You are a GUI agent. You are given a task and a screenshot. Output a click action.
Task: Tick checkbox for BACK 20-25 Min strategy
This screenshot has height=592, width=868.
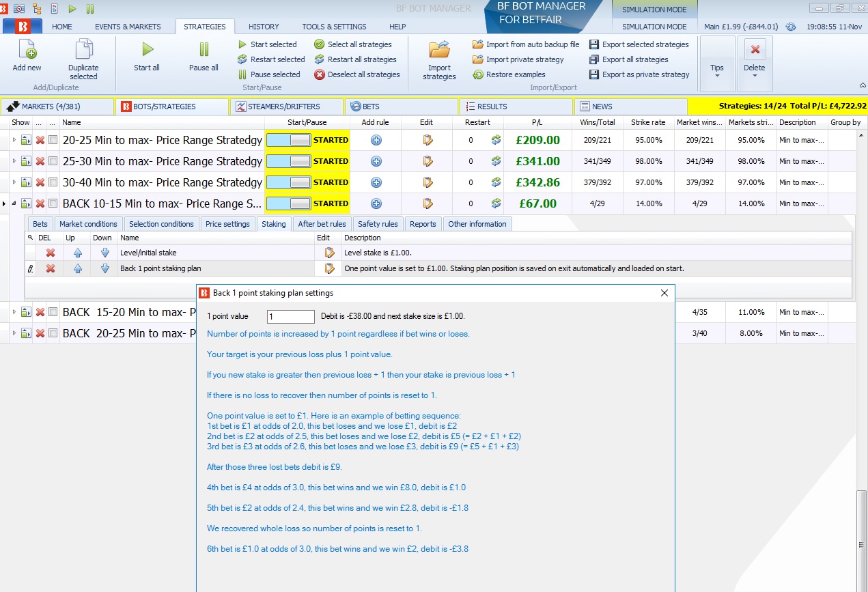[53, 333]
